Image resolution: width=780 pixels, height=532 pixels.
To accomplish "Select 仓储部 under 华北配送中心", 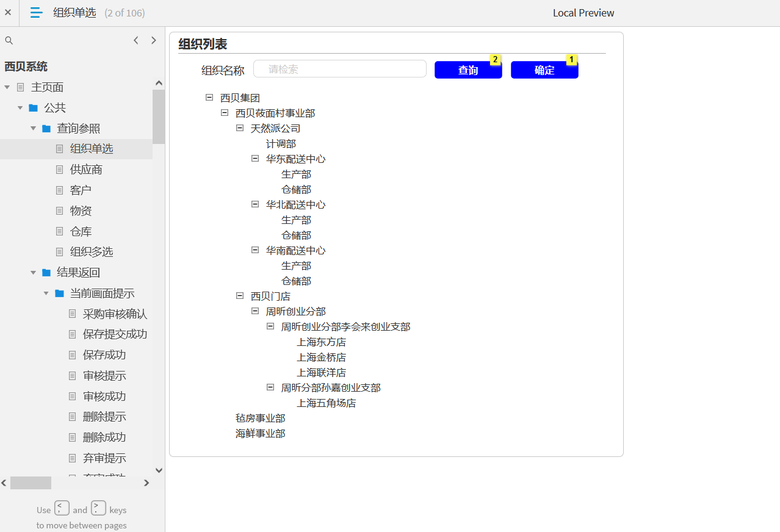I will tap(296, 235).
